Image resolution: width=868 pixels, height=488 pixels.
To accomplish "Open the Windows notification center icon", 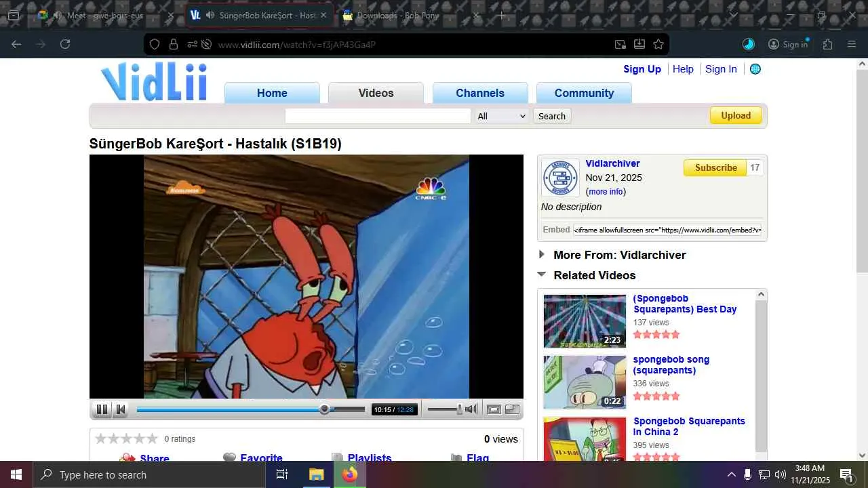I will (x=846, y=474).
